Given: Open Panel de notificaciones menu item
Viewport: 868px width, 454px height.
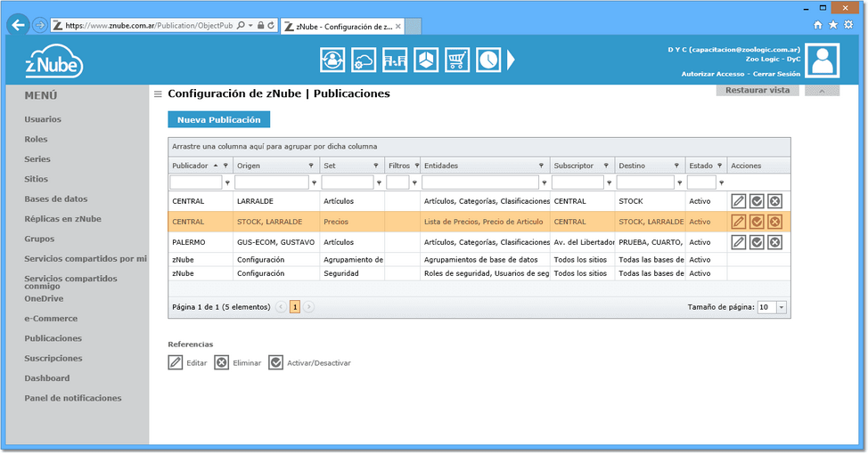Looking at the screenshot, I should pos(72,398).
